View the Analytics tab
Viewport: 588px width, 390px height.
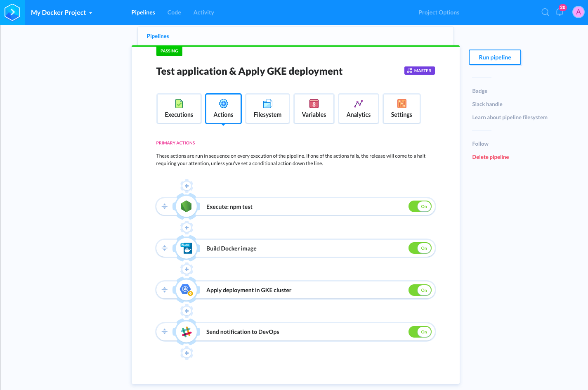coord(359,109)
